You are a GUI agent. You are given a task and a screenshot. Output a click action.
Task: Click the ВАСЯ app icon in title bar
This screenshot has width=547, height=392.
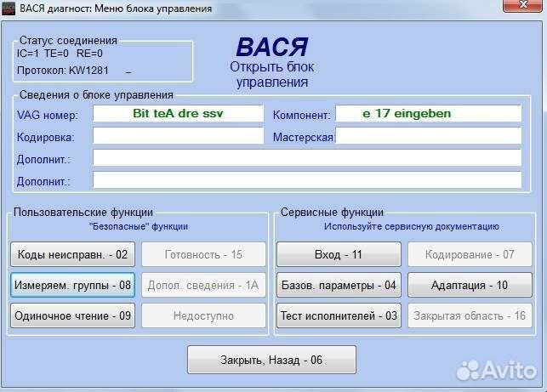click(9, 9)
